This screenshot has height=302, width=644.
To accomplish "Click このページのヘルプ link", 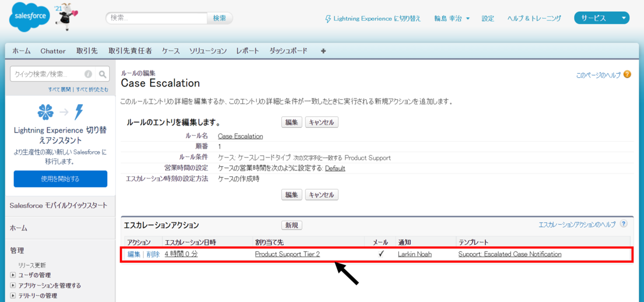I will tap(598, 76).
